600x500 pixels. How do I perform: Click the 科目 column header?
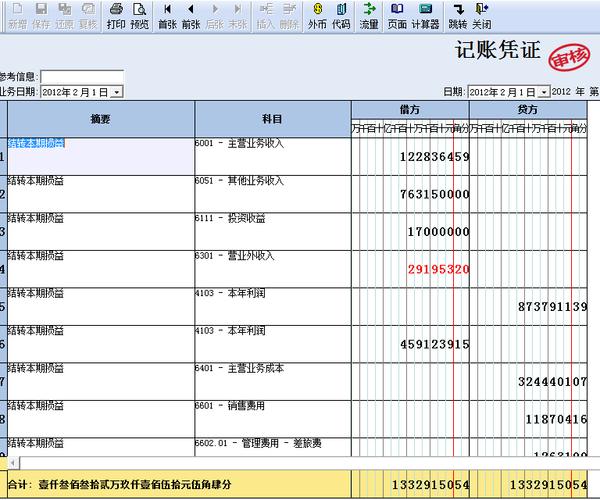(272, 119)
